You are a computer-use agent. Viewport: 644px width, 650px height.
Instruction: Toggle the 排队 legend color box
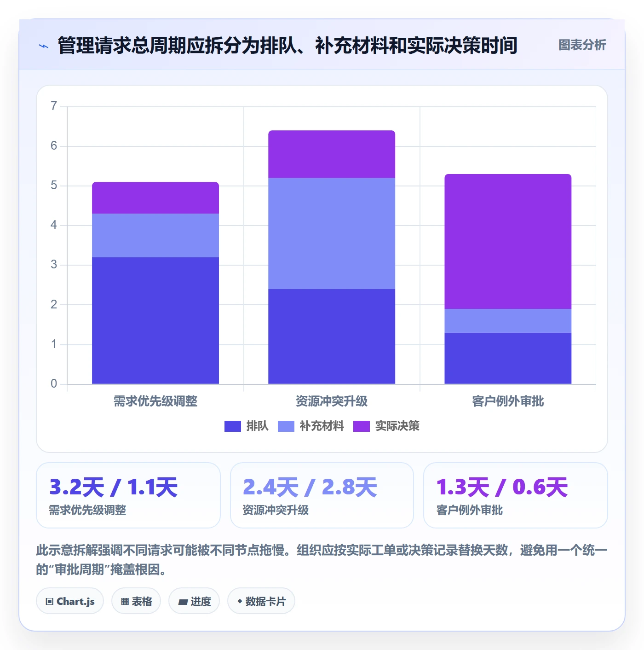(233, 426)
